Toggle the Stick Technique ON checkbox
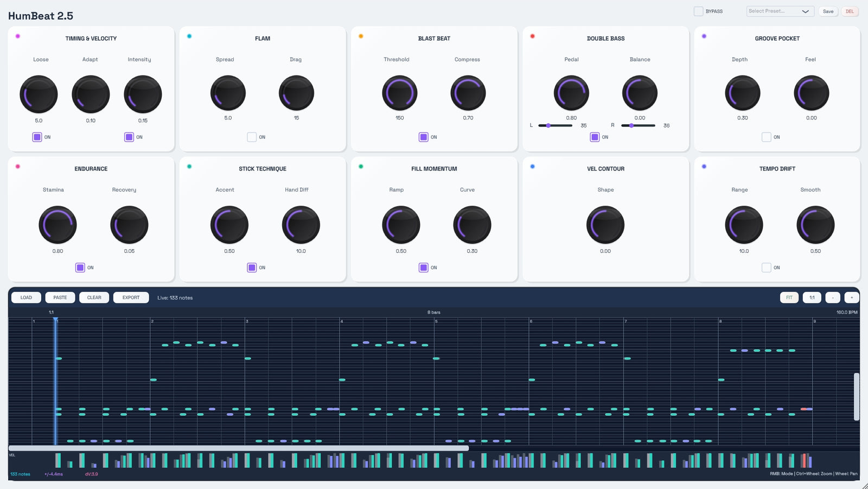 [252, 267]
